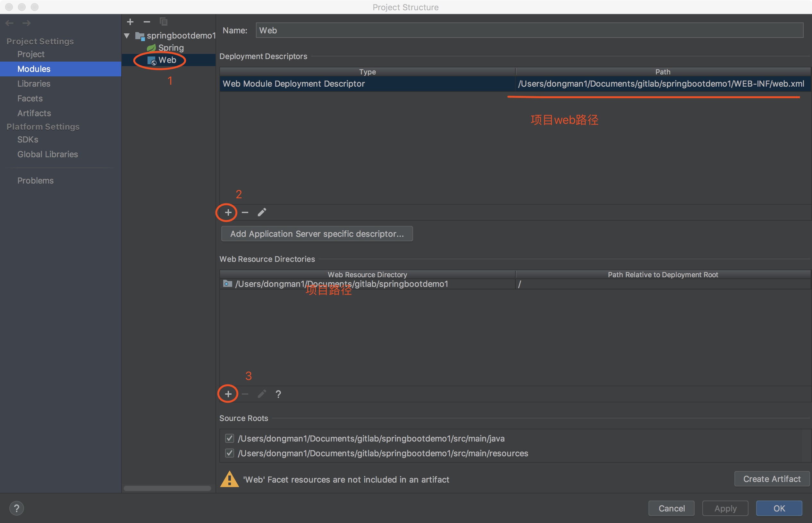Click Add Application Server specific descriptor
This screenshot has height=523, width=812.
317,234
